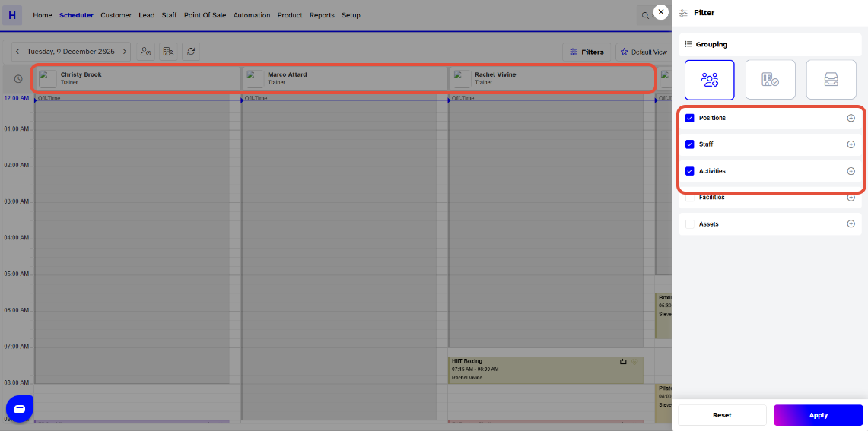Open the staff schedule icon beside date
The width and height of the screenshot is (868, 431).
tap(145, 52)
